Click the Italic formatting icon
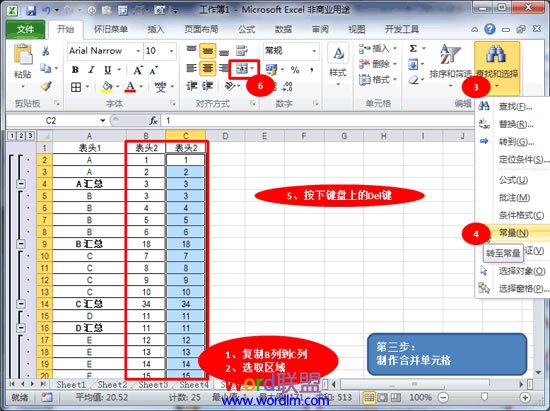The height and width of the screenshot is (411, 550). (91, 70)
